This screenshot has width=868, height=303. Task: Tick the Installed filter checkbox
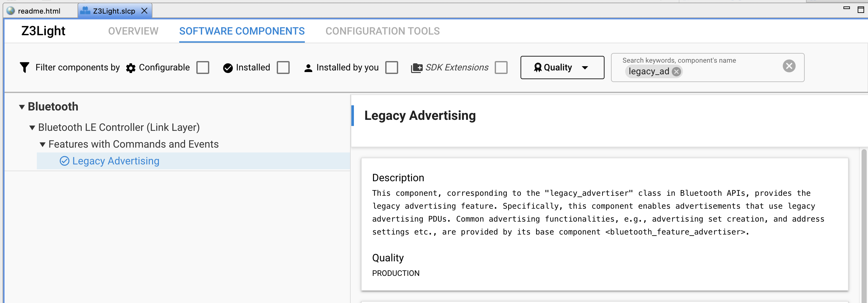coord(283,68)
